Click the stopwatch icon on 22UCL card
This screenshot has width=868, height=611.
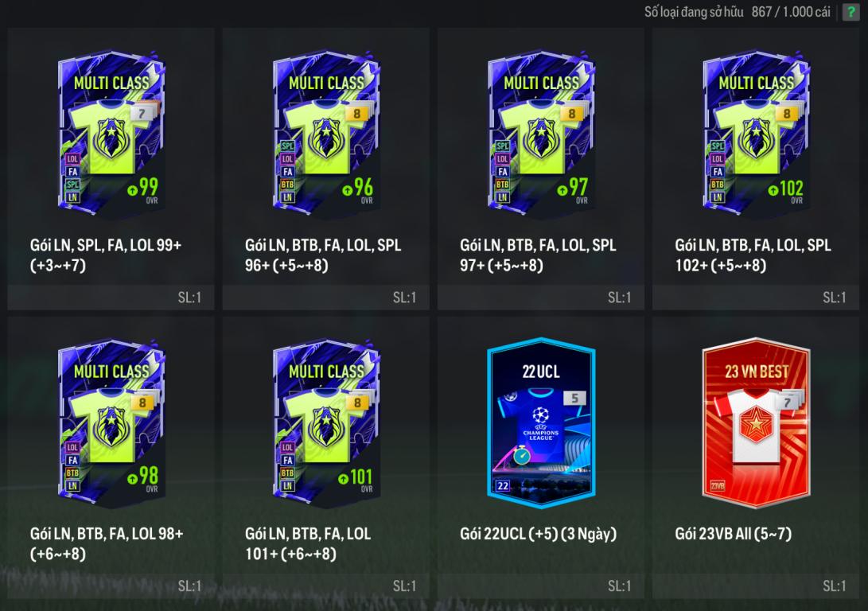521,455
